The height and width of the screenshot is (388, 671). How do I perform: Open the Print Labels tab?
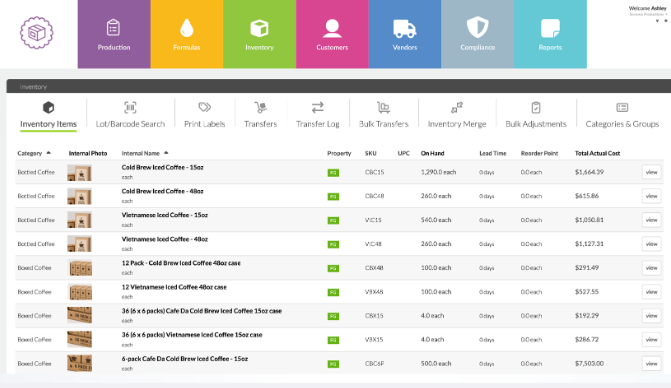[205, 116]
